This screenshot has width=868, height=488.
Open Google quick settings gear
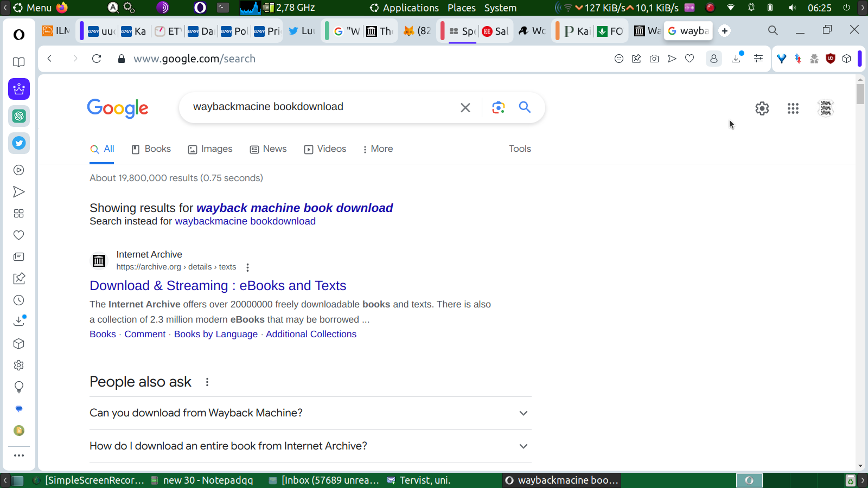(762, 108)
